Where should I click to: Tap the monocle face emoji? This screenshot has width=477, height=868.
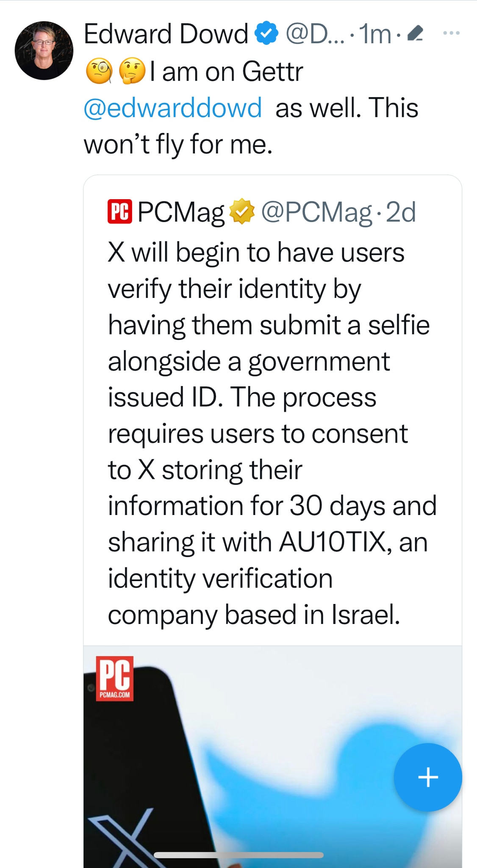[x=99, y=71]
